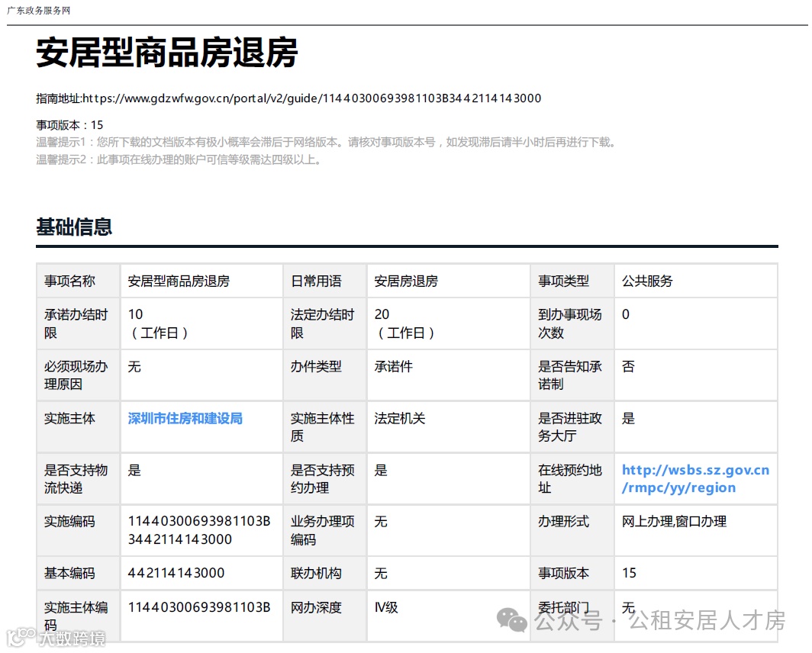Open the 深圳市住房和建设局 link

click(x=185, y=418)
